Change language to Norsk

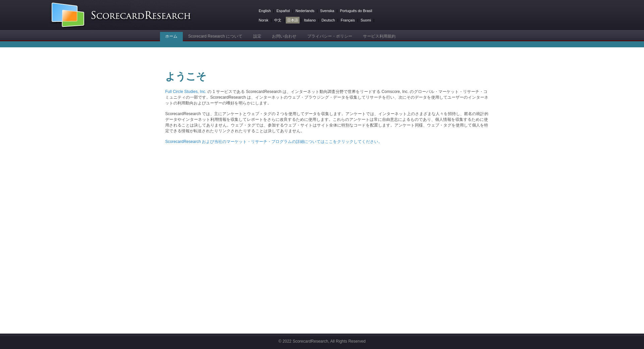(x=263, y=20)
